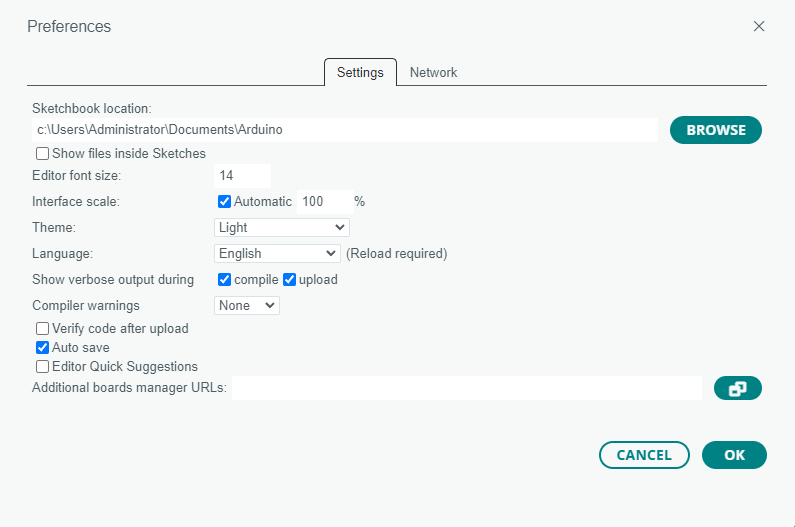The height and width of the screenshot is (527, 795).
Task: Switch to the Network tab
Action: [x=433, y=73]
